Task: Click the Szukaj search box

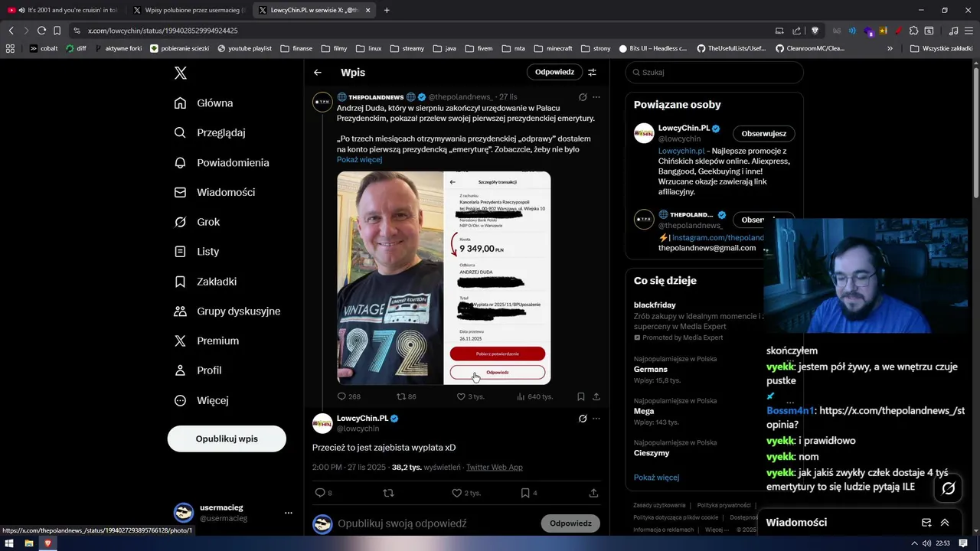Action: coord(714,72)
